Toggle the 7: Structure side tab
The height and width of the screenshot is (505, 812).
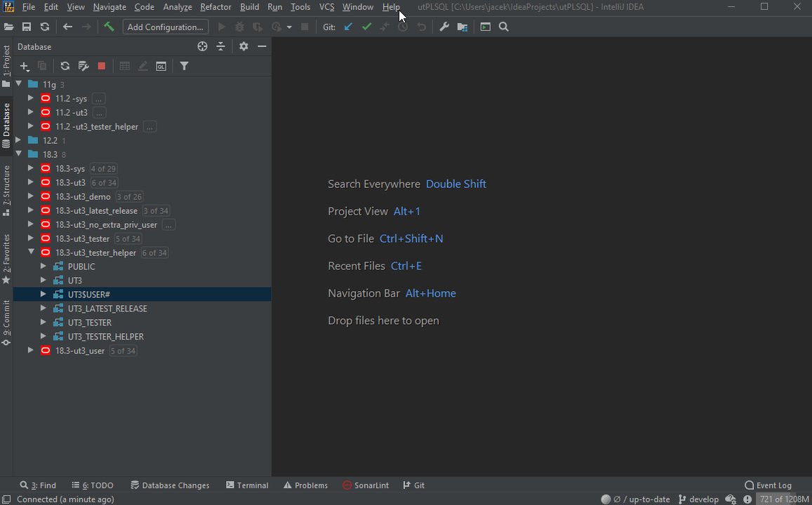[6, 191]
